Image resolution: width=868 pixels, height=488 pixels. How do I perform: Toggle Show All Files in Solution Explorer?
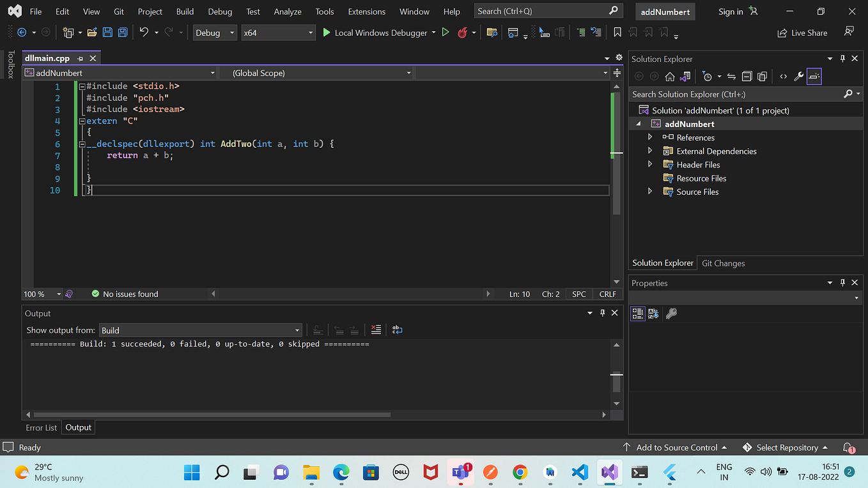tap(762, 77)
